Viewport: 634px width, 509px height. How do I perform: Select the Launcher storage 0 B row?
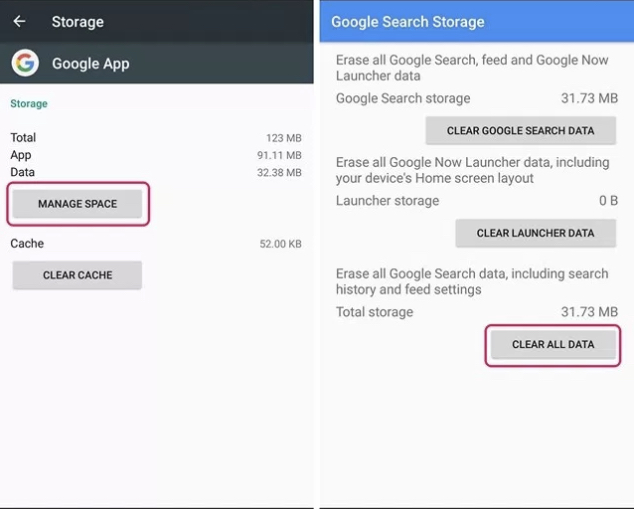(476, 201)
